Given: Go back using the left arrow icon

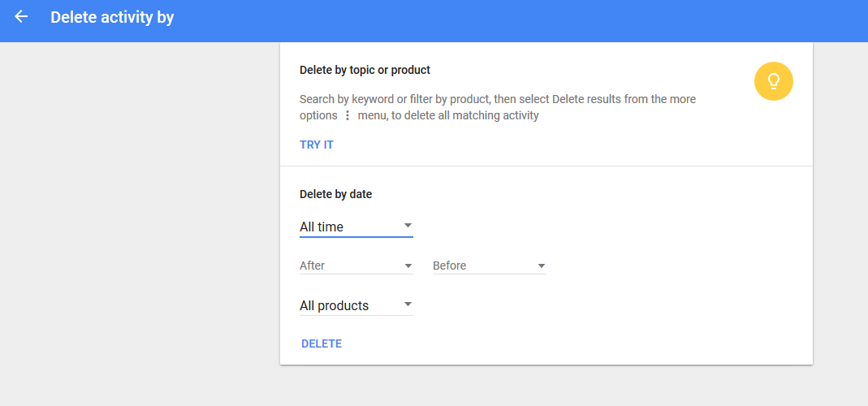Looking at the screenshot, I should pyautogui.click(x=21, y=17).
